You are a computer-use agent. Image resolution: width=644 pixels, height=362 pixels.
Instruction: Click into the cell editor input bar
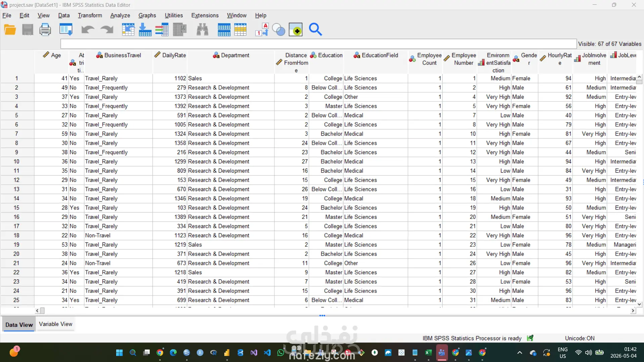[x=318, y=44]
